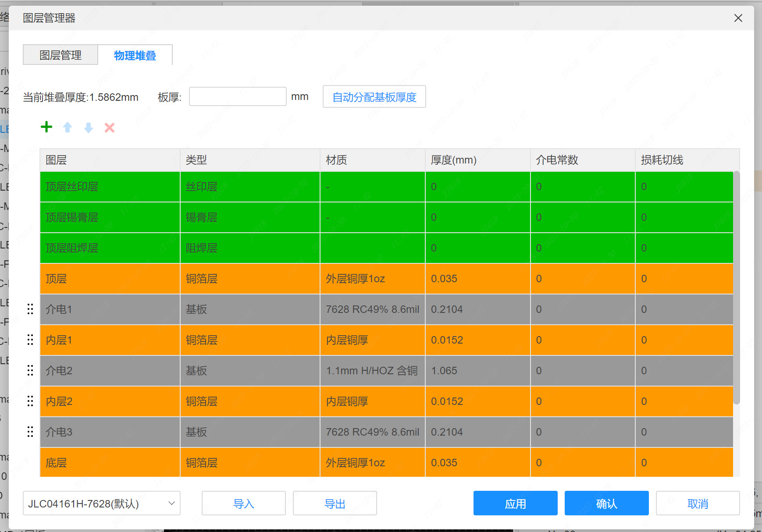Click 介电1 material 7628 RC49% 8.6mil

point(373,309)
